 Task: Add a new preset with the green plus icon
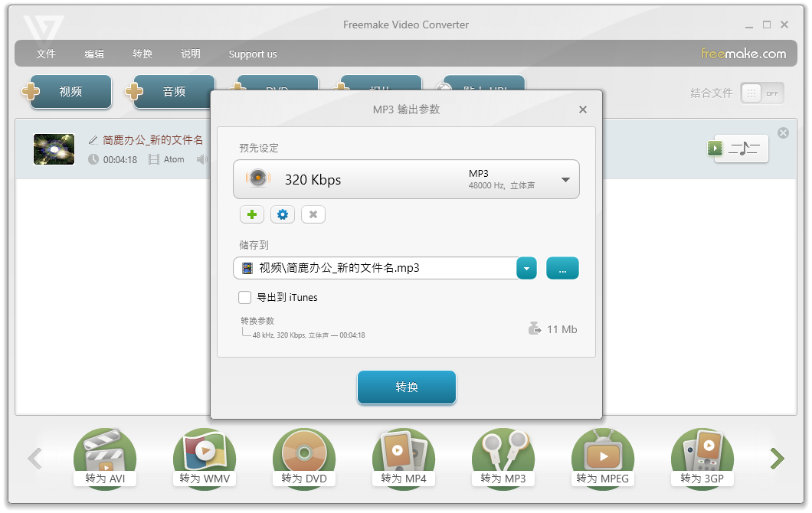(x=251, y=214)
